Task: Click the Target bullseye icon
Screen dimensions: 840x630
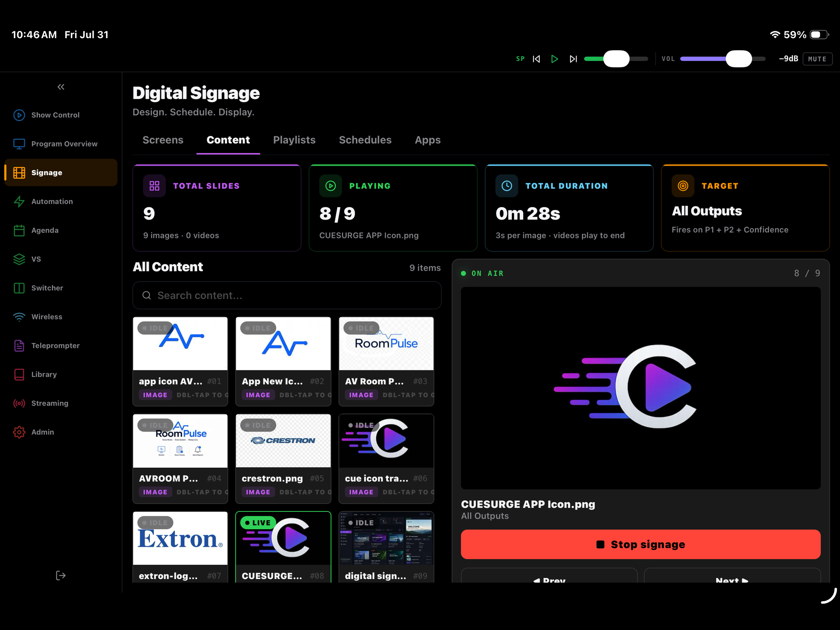Action: coord(683,186)
